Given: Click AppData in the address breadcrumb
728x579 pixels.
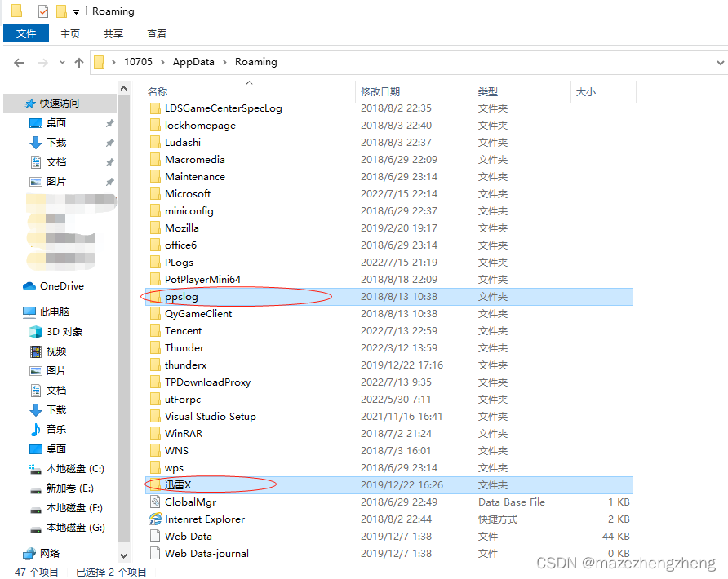Looking at the screenshot, I should [x=193, y=62].
